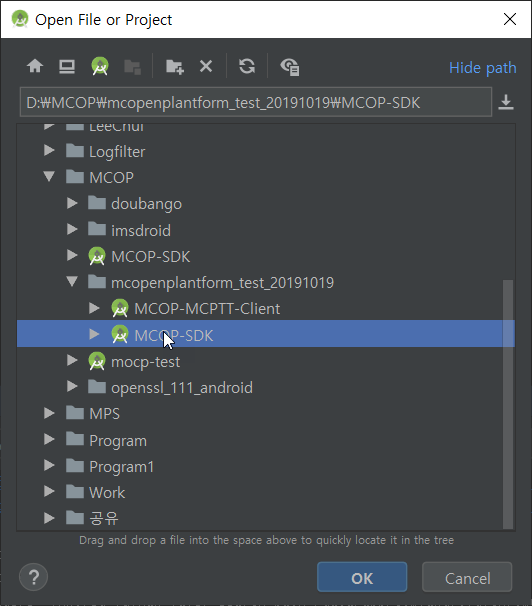
Task: Go to the Home directory icon
Action: (35, 66)
